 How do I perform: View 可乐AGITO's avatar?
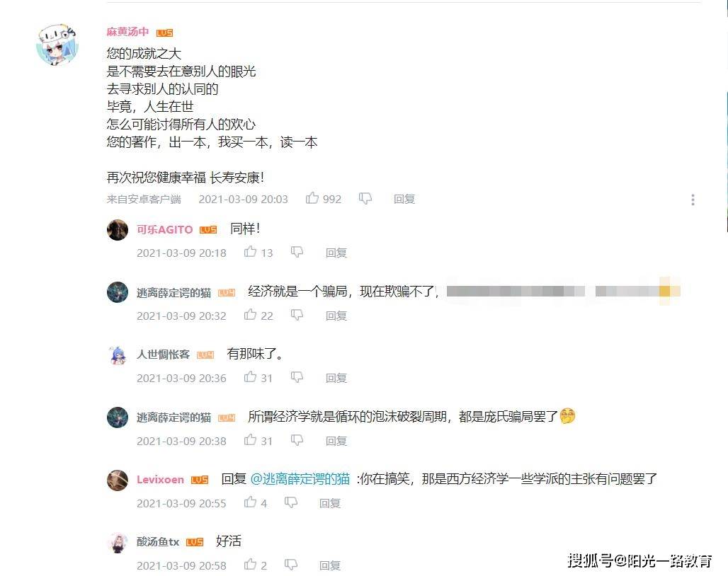(118, 229)
